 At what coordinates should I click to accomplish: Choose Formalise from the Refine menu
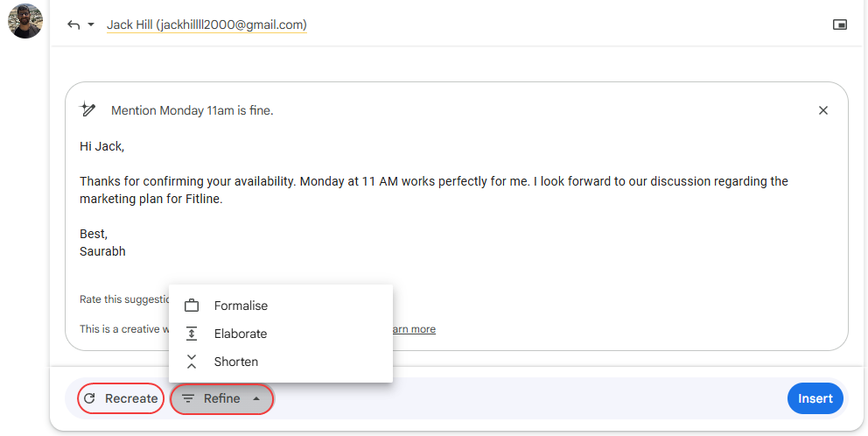(241, 306)
